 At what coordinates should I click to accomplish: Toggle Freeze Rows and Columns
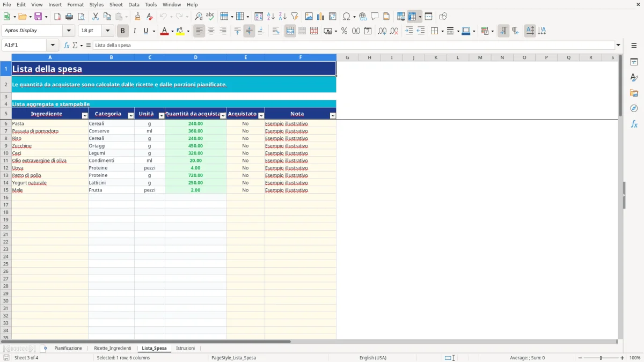(x=412, y=17)
